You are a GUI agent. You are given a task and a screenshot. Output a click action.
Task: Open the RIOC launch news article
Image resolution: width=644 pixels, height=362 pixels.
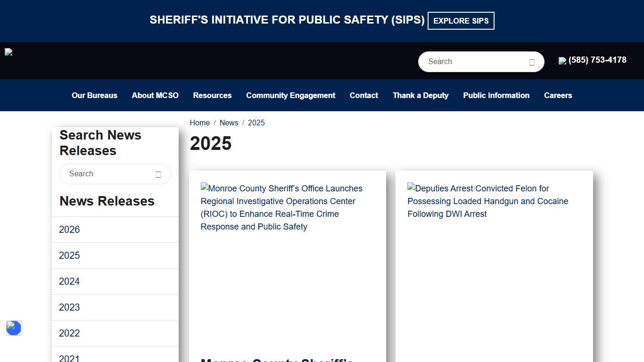coord(281,207)
